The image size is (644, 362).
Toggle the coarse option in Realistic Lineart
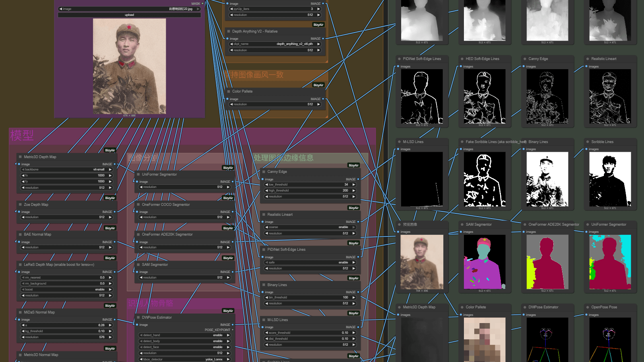tap(310, 227)
